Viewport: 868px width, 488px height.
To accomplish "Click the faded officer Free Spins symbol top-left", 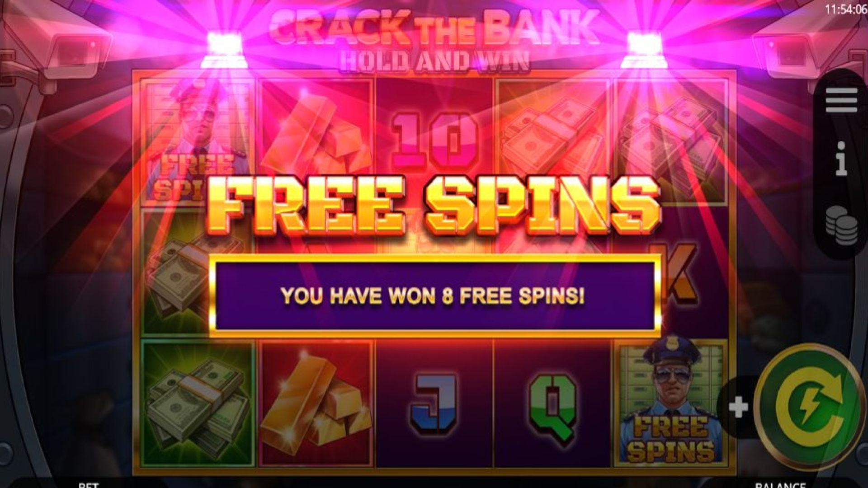I will [x=198, y=140].
